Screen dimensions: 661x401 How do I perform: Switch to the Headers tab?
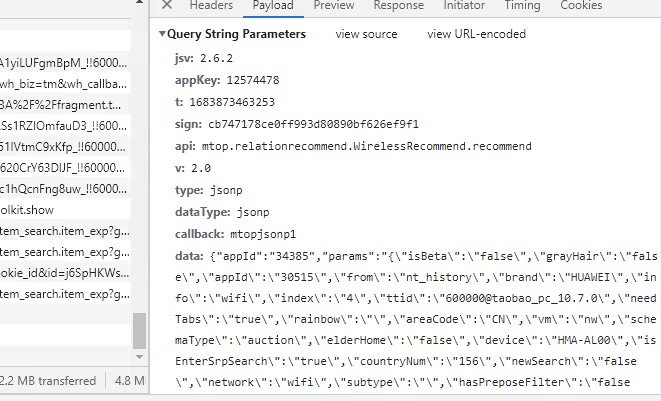[x=211, y=6]
